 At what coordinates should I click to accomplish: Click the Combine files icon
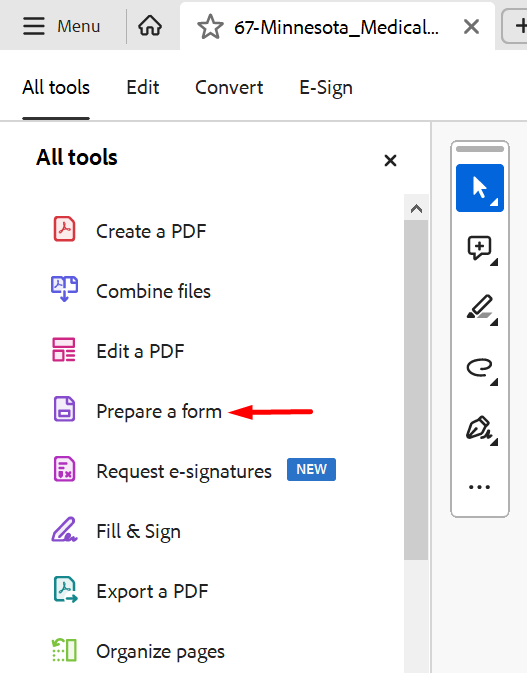pos(64,289)
